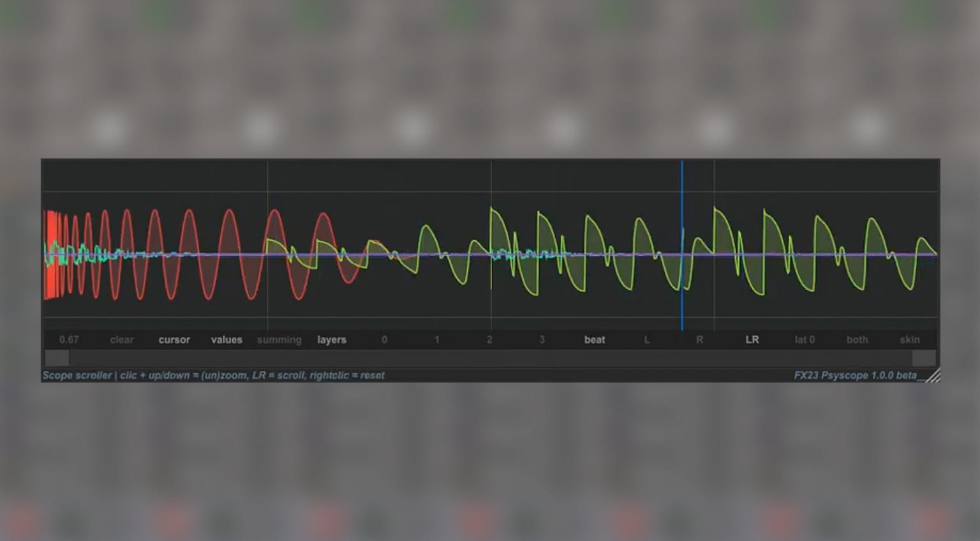Select scope layer 1

click(436, 339)
